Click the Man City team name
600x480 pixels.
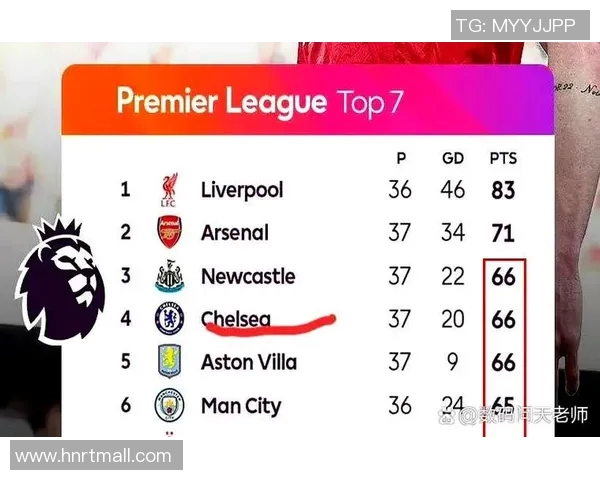coord(241,406)
